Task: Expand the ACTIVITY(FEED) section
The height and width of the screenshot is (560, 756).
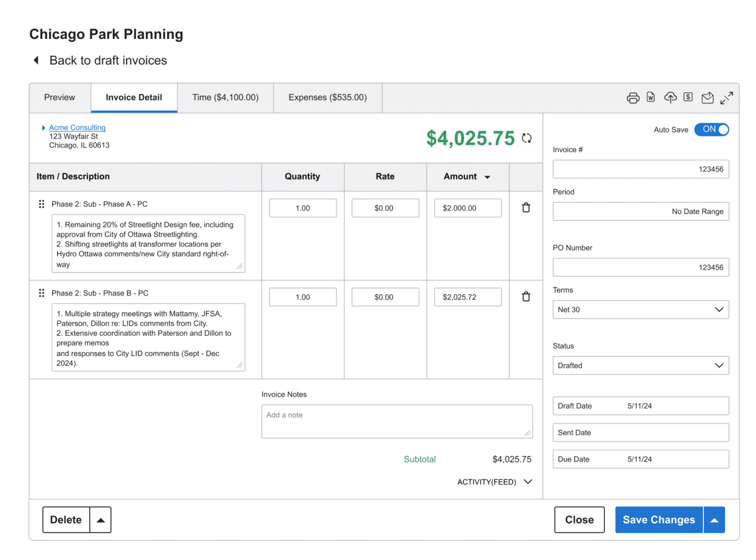Action: (528, 482)
